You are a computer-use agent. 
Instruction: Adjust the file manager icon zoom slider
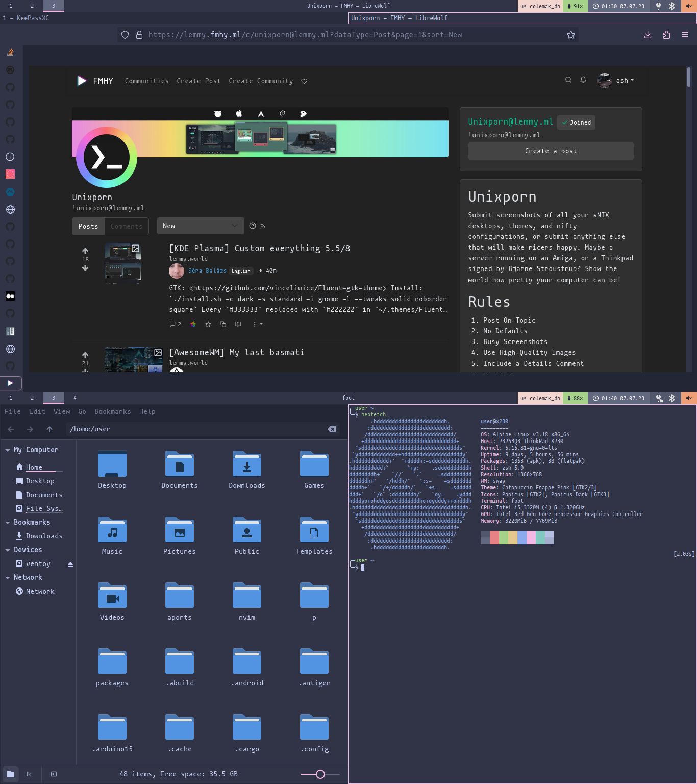320,774
